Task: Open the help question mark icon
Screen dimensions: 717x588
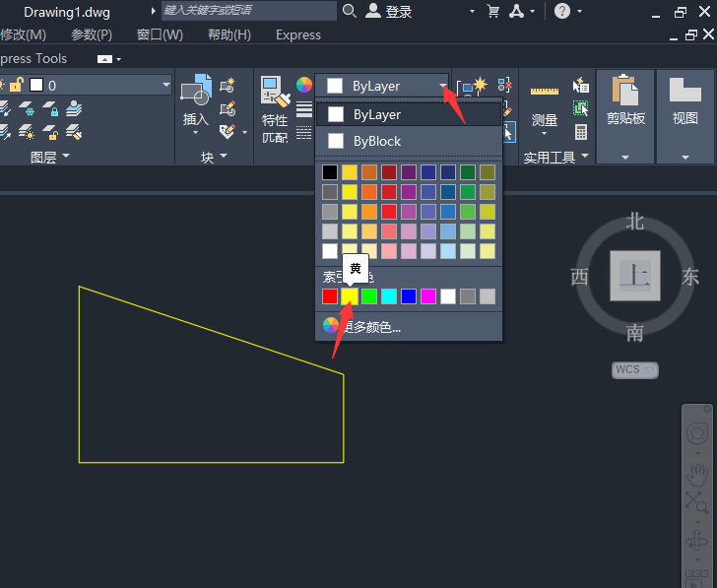Action: tap(562, 11)
